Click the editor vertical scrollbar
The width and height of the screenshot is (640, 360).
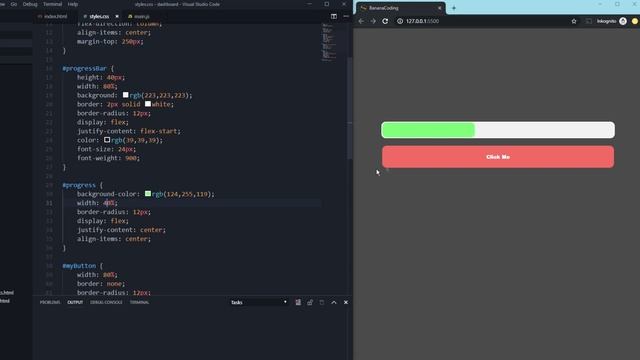[350, 108]
